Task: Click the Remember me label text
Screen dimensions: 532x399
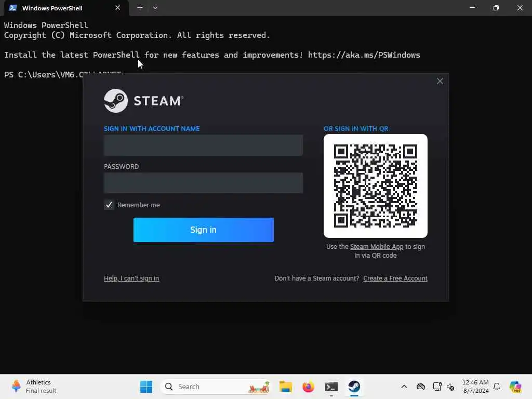Action: coord(138,205)
